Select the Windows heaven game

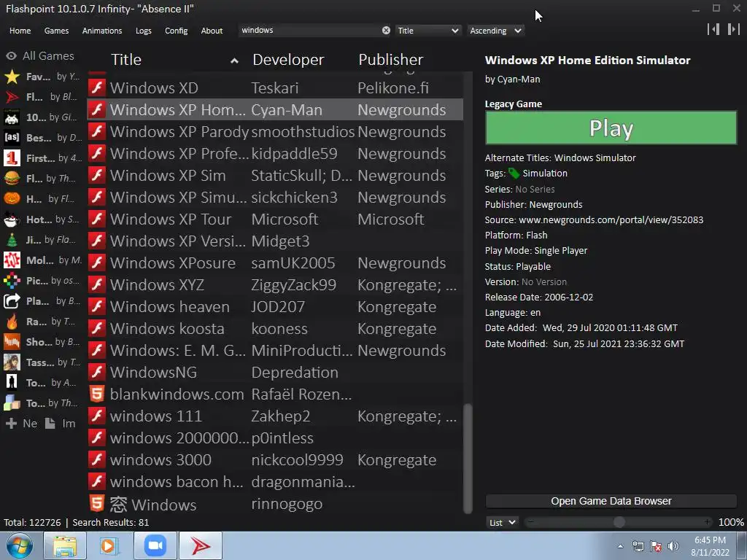tap(275, 307)
